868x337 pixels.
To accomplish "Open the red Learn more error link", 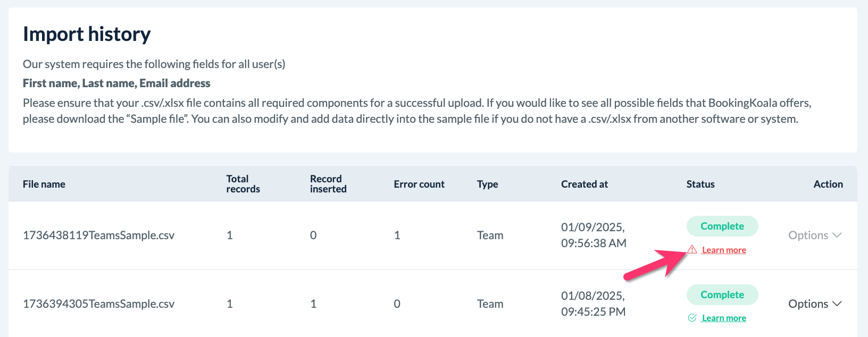I will [724, 250].
